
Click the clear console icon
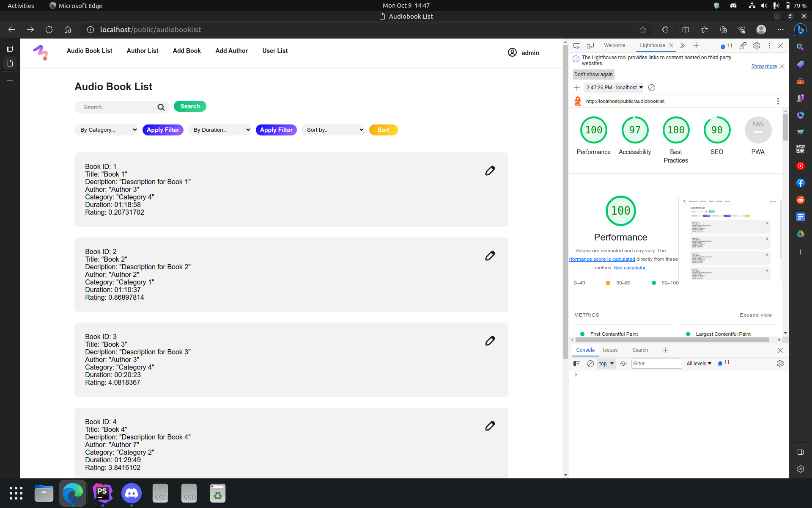coord(590,364)
